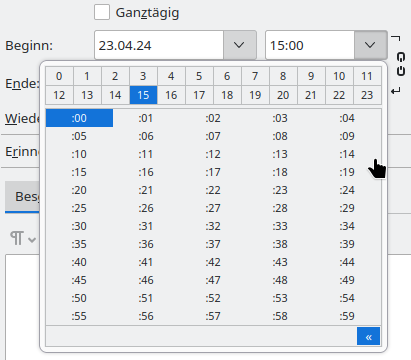Select hour 10
Image resolution: width=411 pixels, height=360 pixels.
[339, 76]
